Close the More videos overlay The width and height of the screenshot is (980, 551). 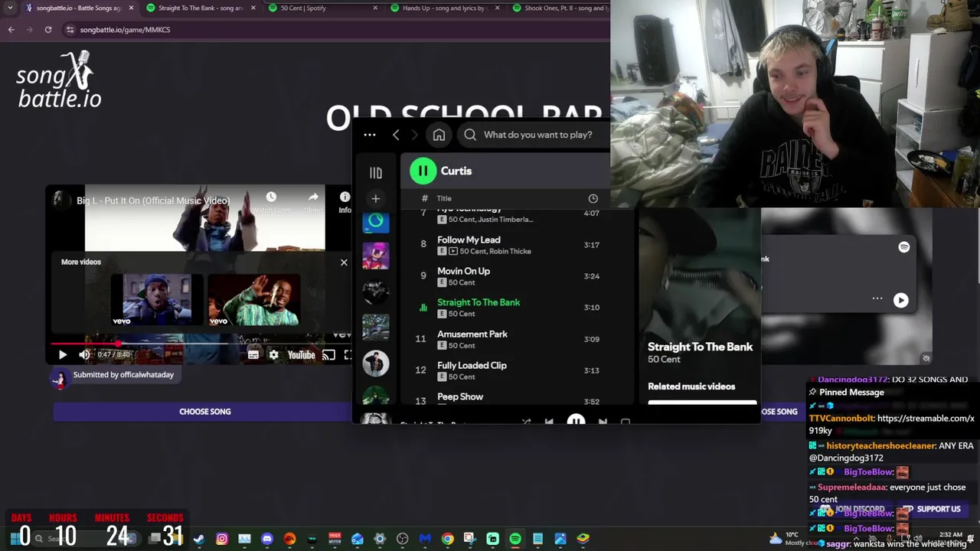click(344, 262)
